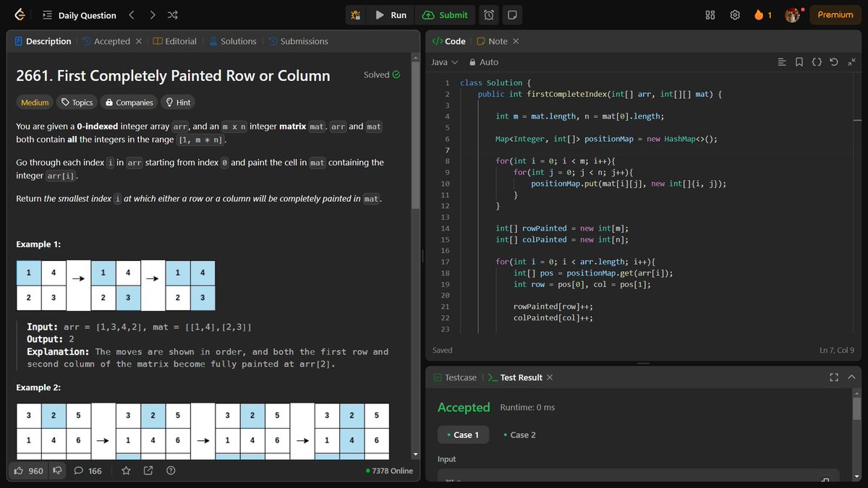This screenshot has height=488, width=868.
Task: Click the bookmark icon in editor toolbar
Action: coord(799,62)
